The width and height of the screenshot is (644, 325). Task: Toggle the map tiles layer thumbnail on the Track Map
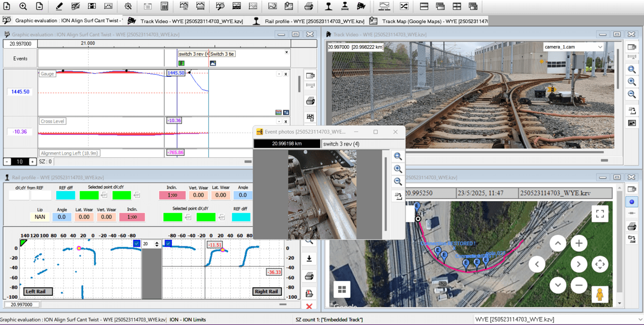341,289
